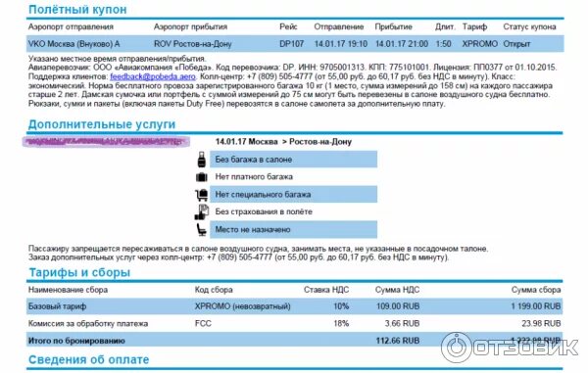Click the 'Аэропорт отправления' column header
The image size is (588, 373).
click(x=71, y=26)
